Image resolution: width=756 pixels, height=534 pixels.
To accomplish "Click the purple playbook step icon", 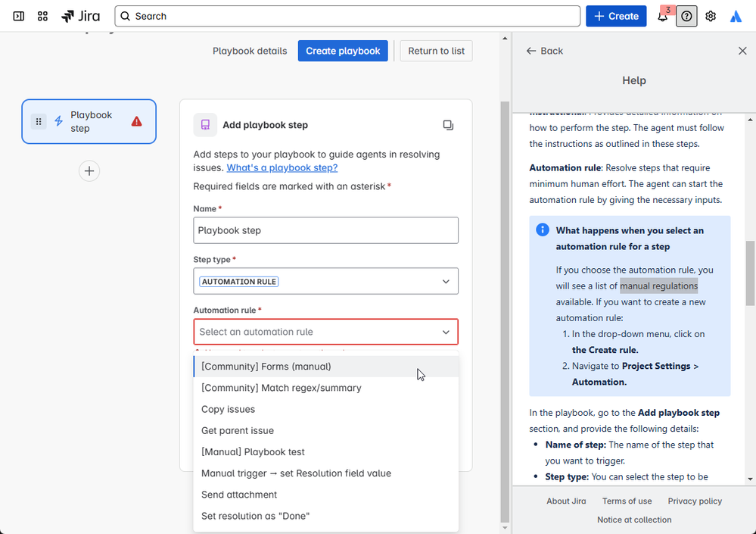I will 205,125.
